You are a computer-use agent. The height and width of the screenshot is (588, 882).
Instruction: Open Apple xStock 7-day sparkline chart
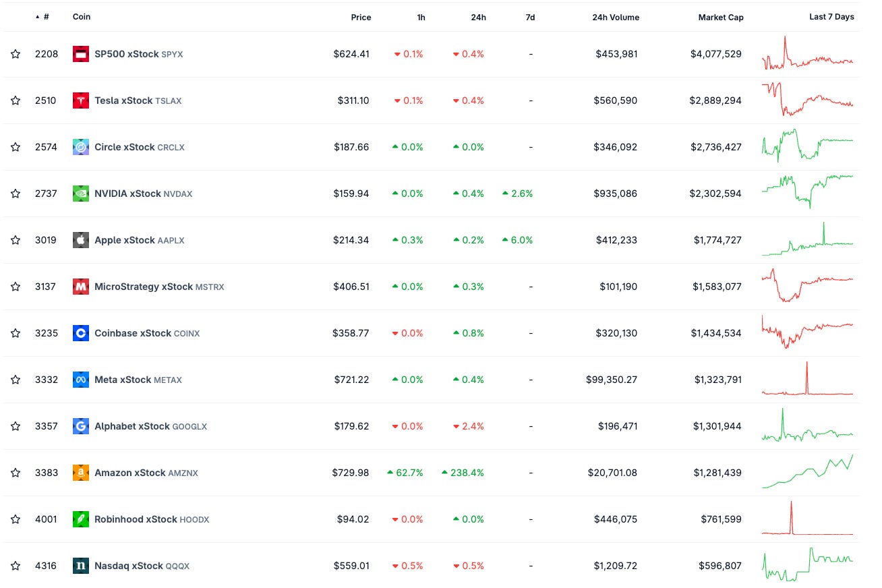click(x=808, y=239)
